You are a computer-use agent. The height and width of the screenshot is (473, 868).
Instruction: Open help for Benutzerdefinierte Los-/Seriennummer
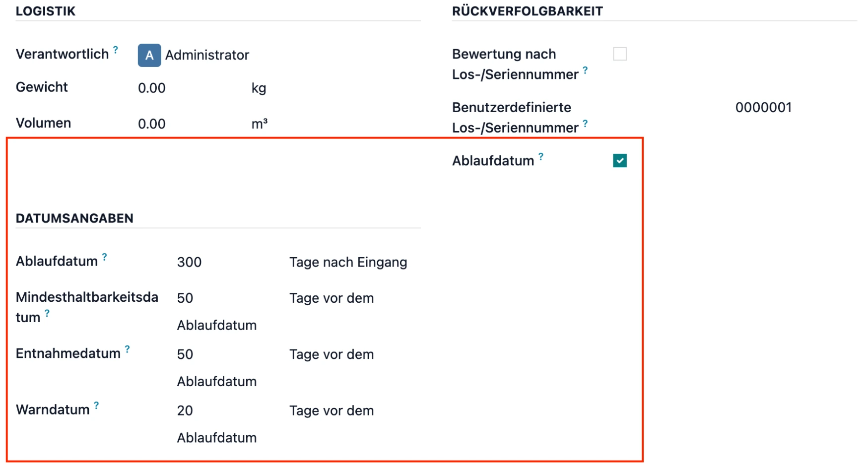click(586, 123)
